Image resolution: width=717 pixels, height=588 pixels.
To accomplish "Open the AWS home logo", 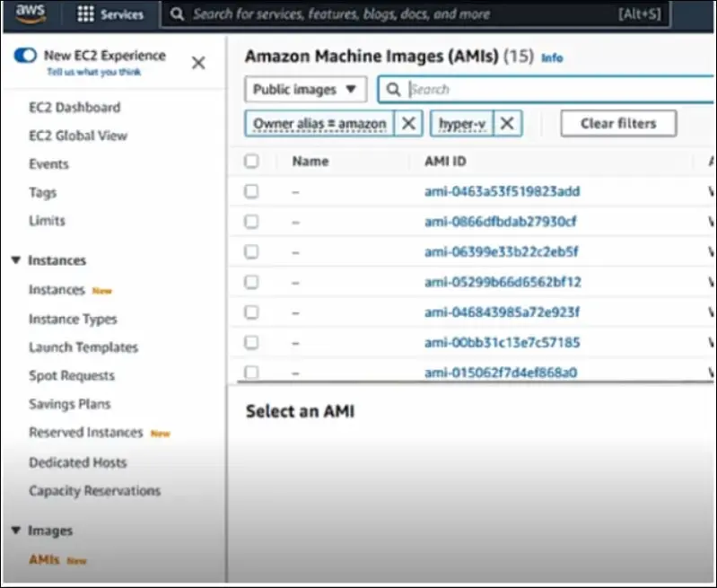I will click(x=31, y=13).
